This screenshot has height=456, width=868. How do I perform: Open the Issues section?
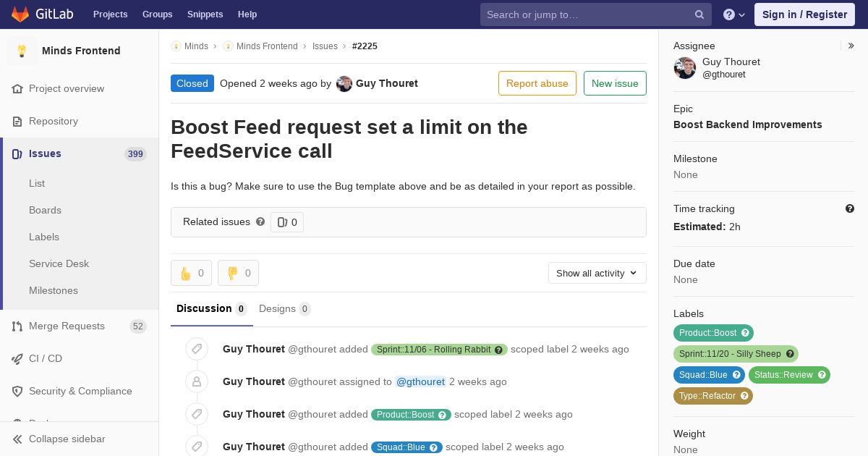click(x=80, y=153)
